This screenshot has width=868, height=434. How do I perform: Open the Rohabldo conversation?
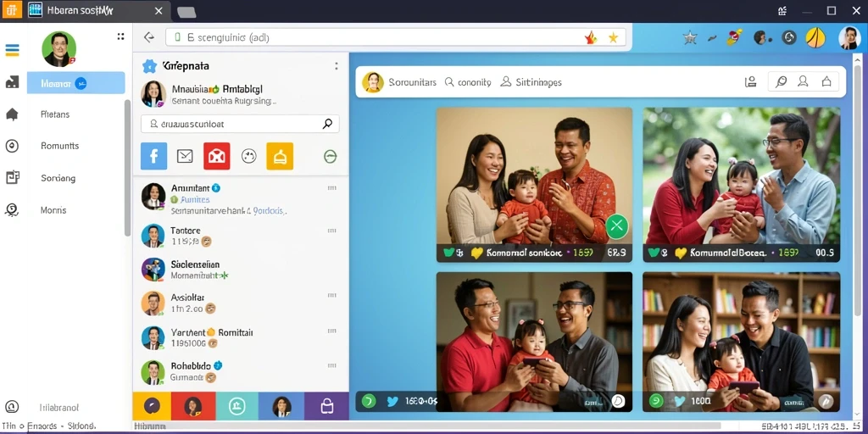coord(240,371)
